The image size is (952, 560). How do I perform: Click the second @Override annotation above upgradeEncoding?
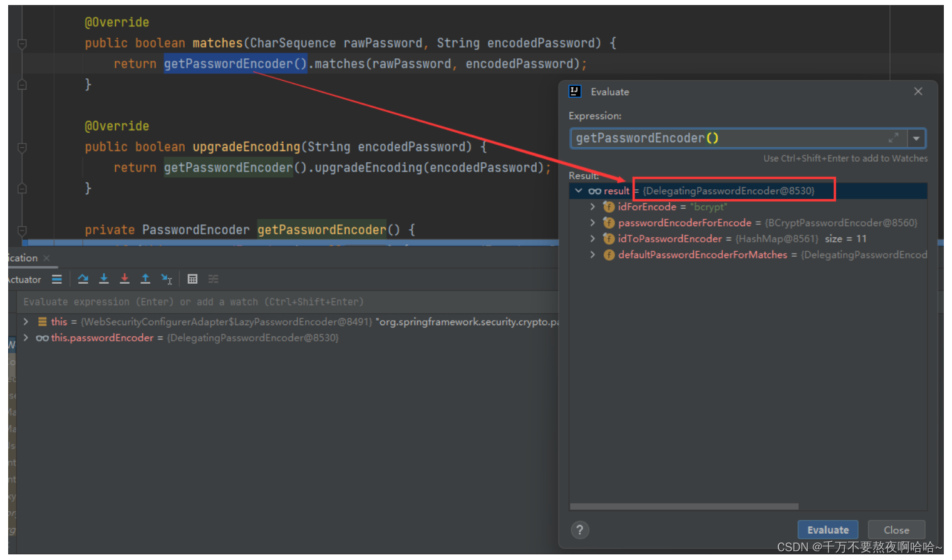coord(117,127)
